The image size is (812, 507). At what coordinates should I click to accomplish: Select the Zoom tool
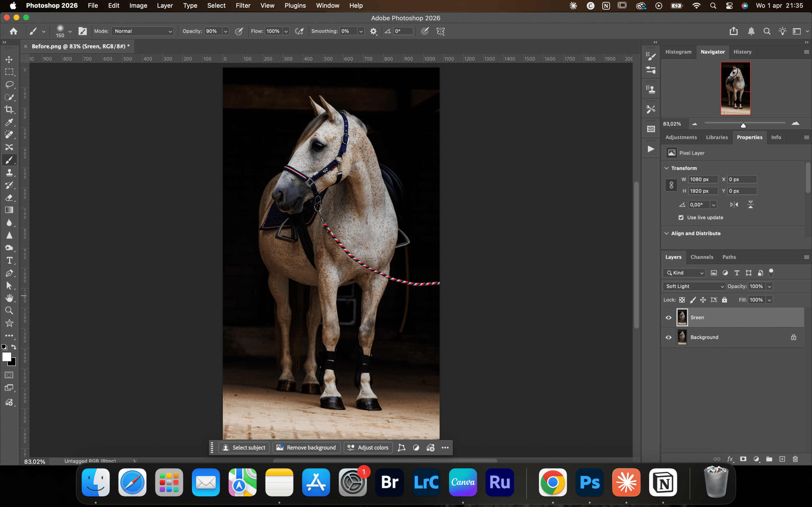pos(9,310)
